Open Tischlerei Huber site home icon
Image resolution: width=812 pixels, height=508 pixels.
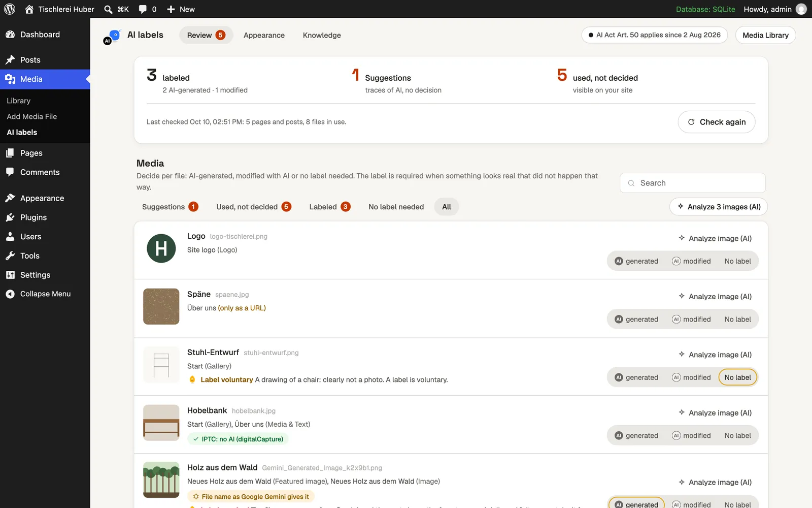[x=29, y=9]
